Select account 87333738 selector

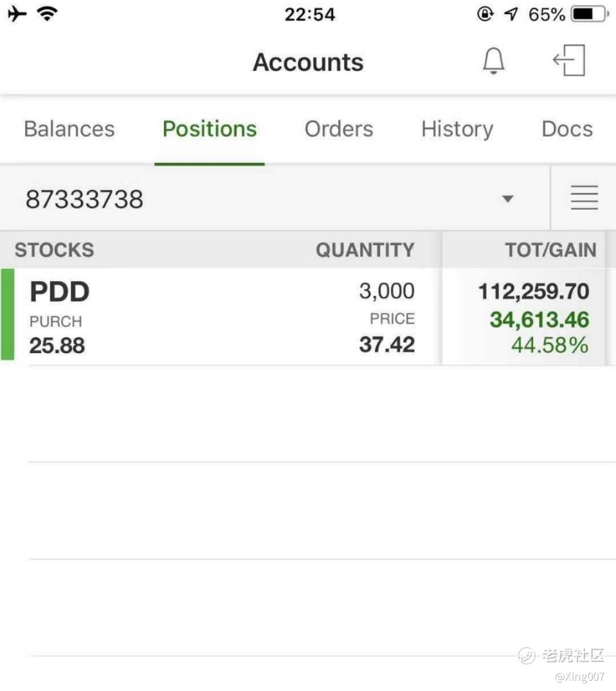275,198
